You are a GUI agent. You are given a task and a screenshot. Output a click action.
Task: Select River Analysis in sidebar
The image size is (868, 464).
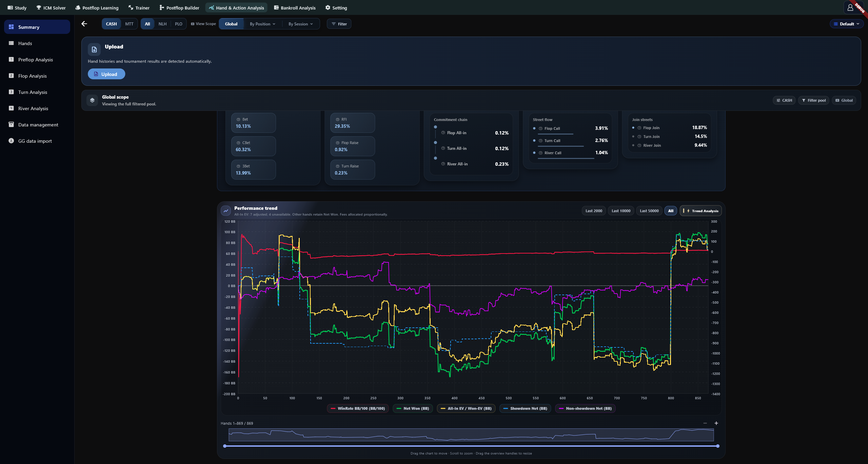(x=37, y=108)
